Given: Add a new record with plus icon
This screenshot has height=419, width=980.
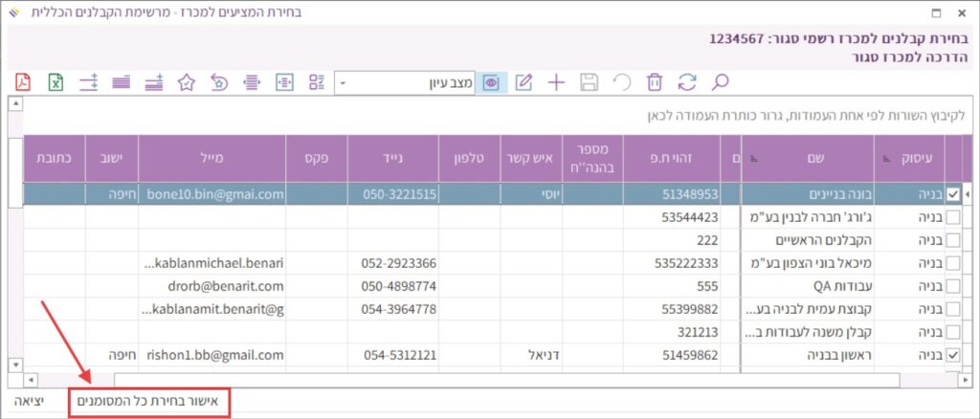Looking at the screenshot, I should (x=556, y=82).
